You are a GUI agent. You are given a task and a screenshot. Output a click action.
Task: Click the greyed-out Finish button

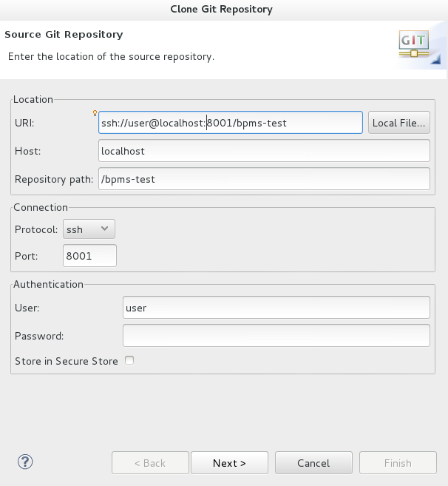(x=398, y=463)
